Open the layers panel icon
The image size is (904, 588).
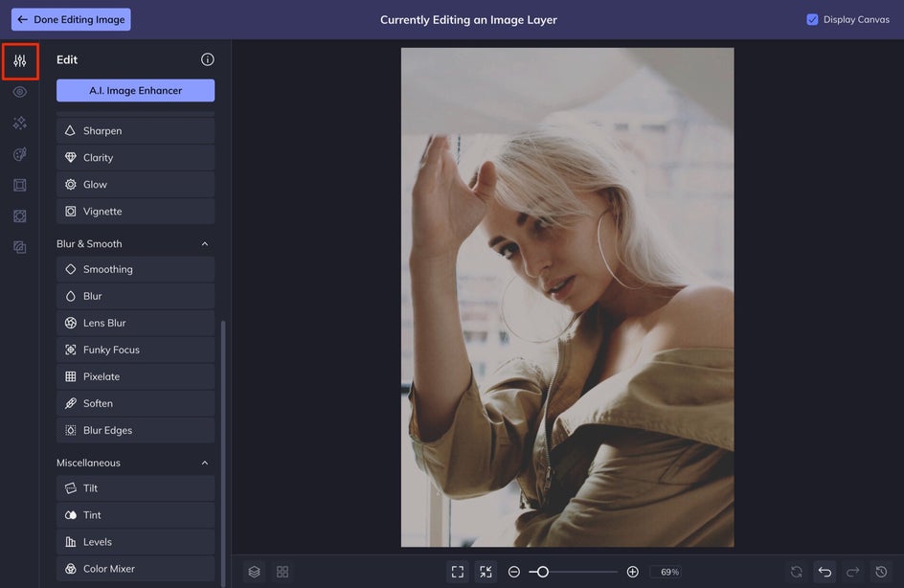(x=255, y=572)
